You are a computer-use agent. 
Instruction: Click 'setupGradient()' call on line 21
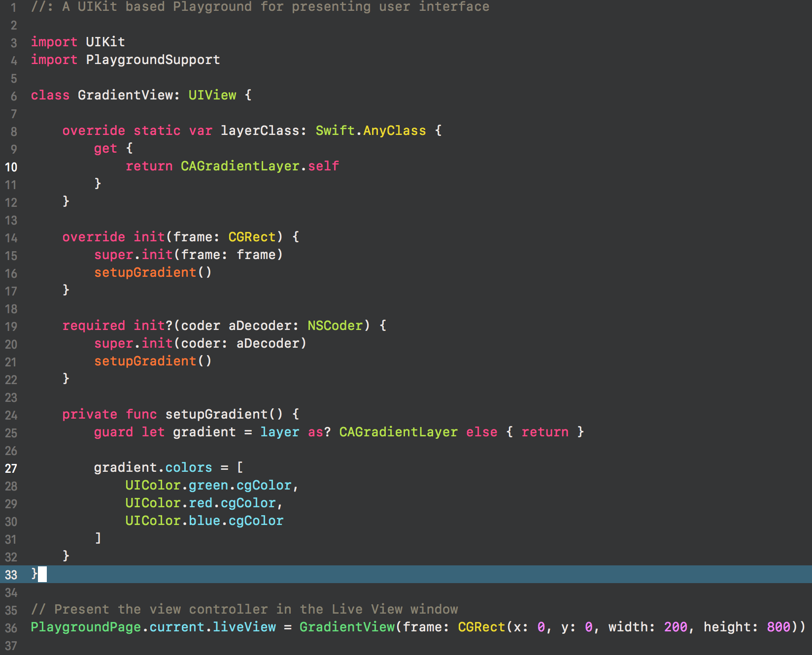153,361
